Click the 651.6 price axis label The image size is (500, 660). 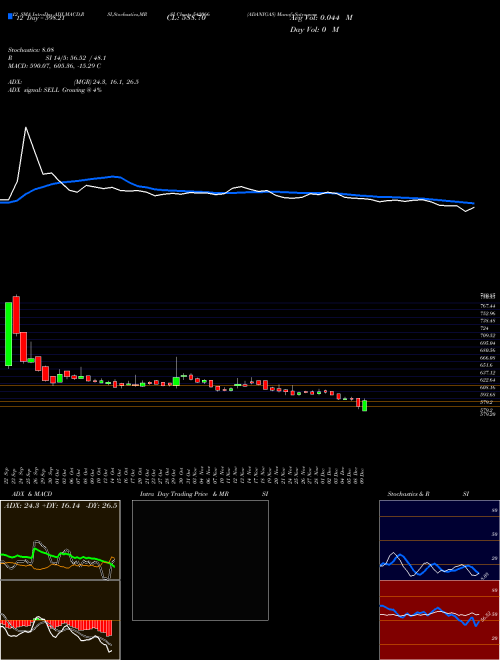pos(486,365)
